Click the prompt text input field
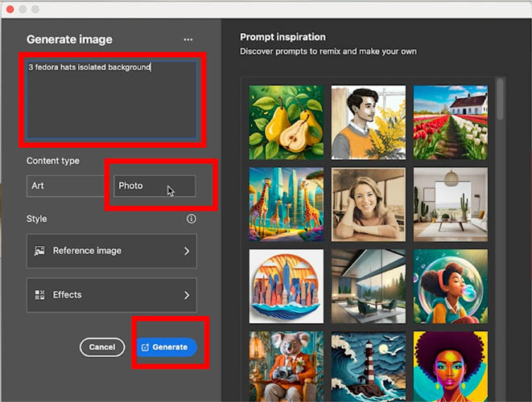 (112, 100)
